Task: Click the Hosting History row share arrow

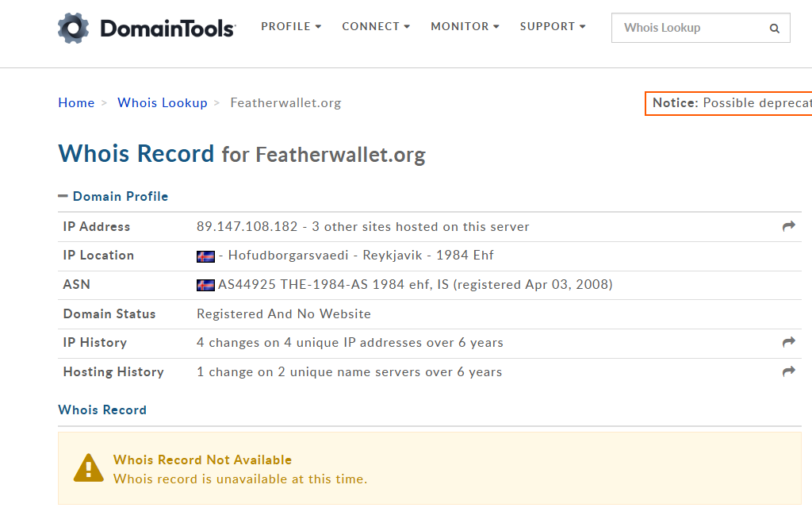Action: [x=788, y=371]
